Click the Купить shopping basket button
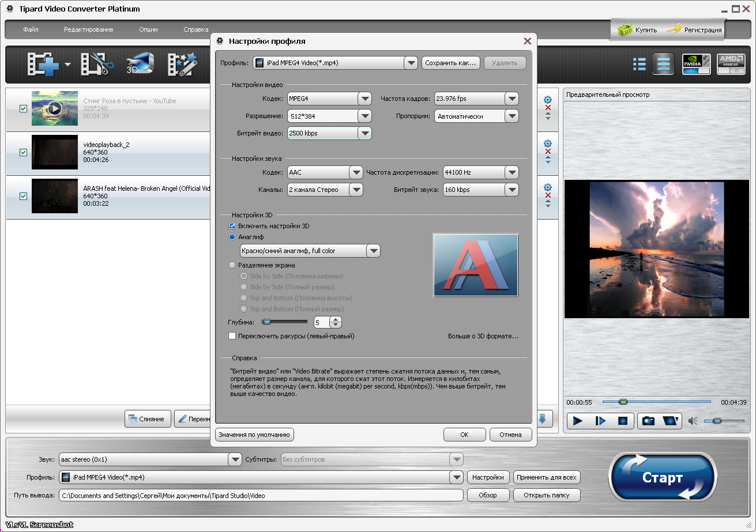Image resolution: width=756 pixels, height=532 pixels. pyautogui.click(x=637, y=29)
